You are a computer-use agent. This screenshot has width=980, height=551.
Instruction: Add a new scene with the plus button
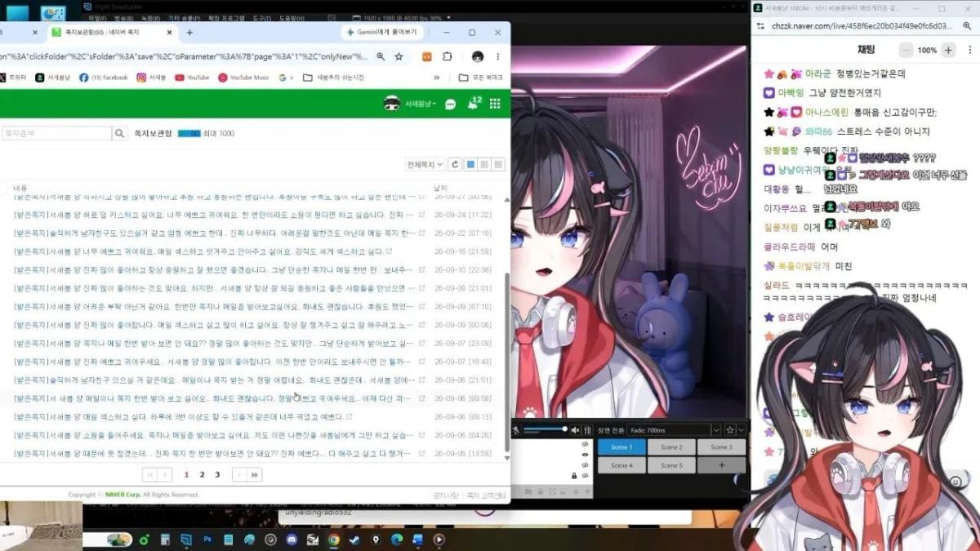(721, 465)
